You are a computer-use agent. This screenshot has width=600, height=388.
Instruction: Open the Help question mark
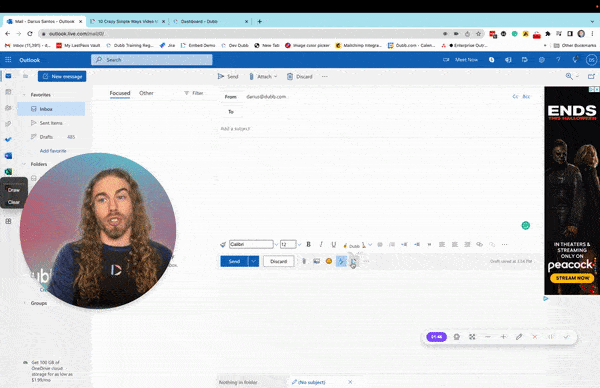point(558,60)
